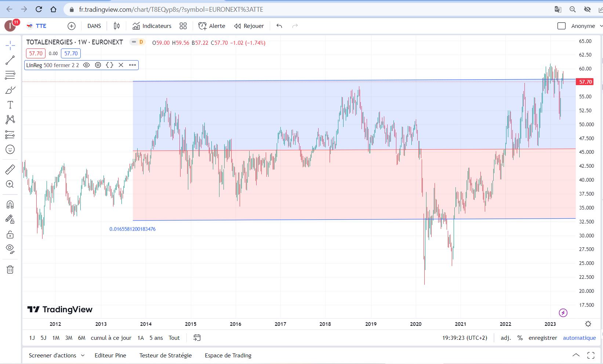Screen dimensions: 603x364
Task: Click the trash icon to remove drawings
Action: [x=10, y=270]
